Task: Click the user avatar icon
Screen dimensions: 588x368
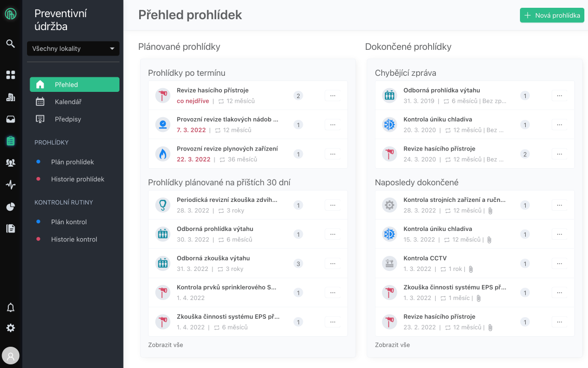Action: point(10,356)
